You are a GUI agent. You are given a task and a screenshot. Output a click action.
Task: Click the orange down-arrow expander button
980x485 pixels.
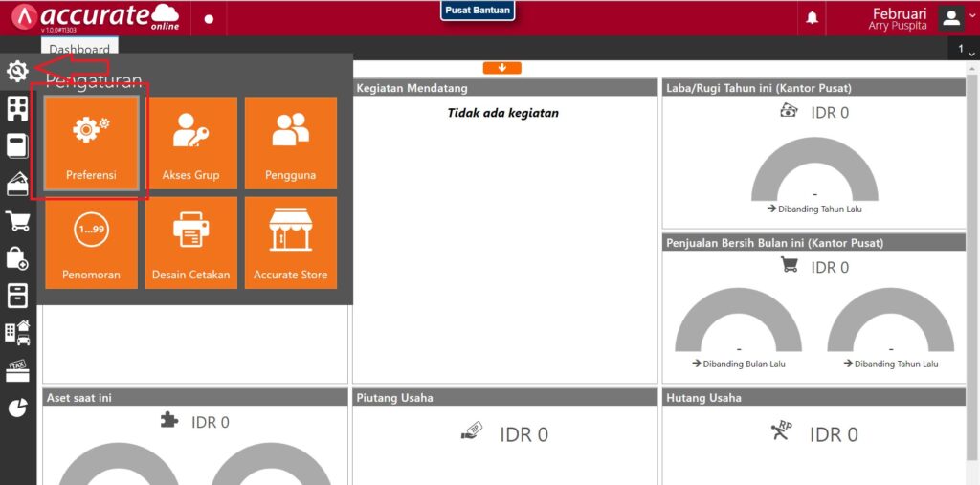(x=501, y=68)
